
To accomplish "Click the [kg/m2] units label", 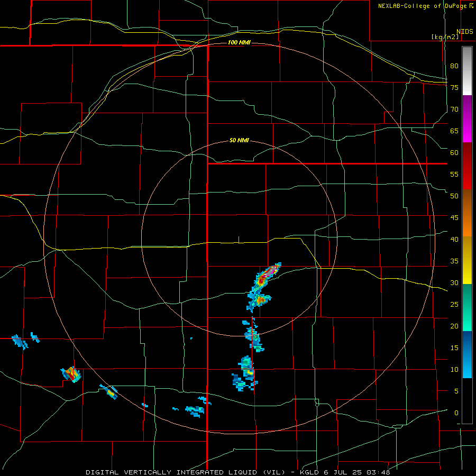I will click(445, 37).
